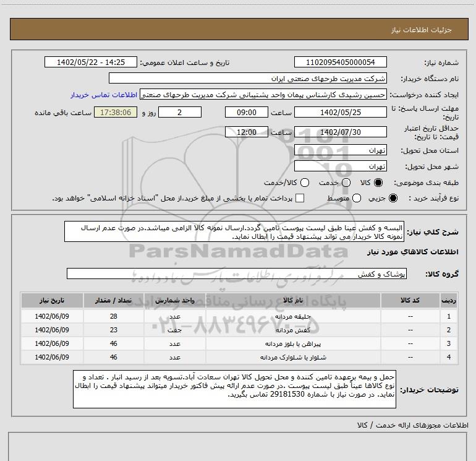Click the response deadline date 1402/05/25

coord(340,113)
